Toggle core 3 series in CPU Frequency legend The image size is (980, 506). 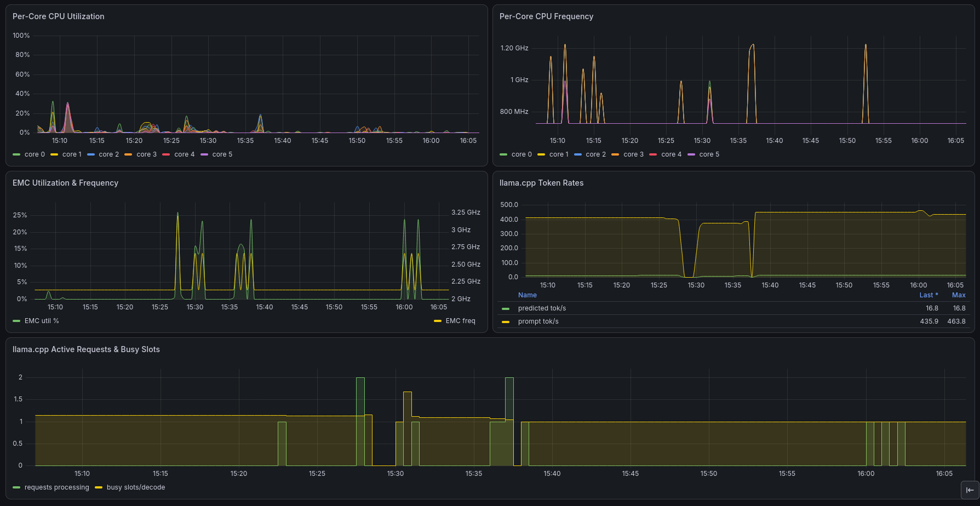coord(634,154)
